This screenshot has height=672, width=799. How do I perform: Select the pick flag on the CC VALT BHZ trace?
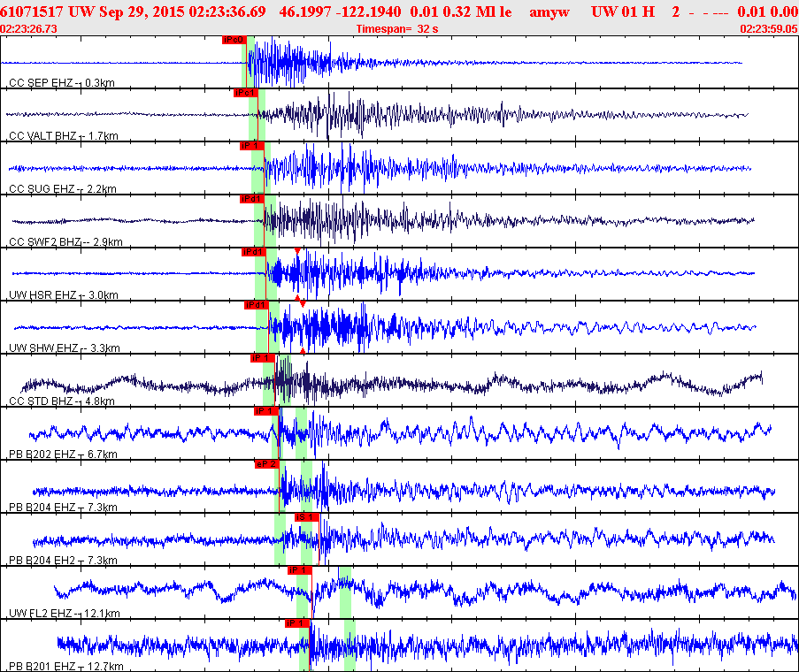pos(245,93)
